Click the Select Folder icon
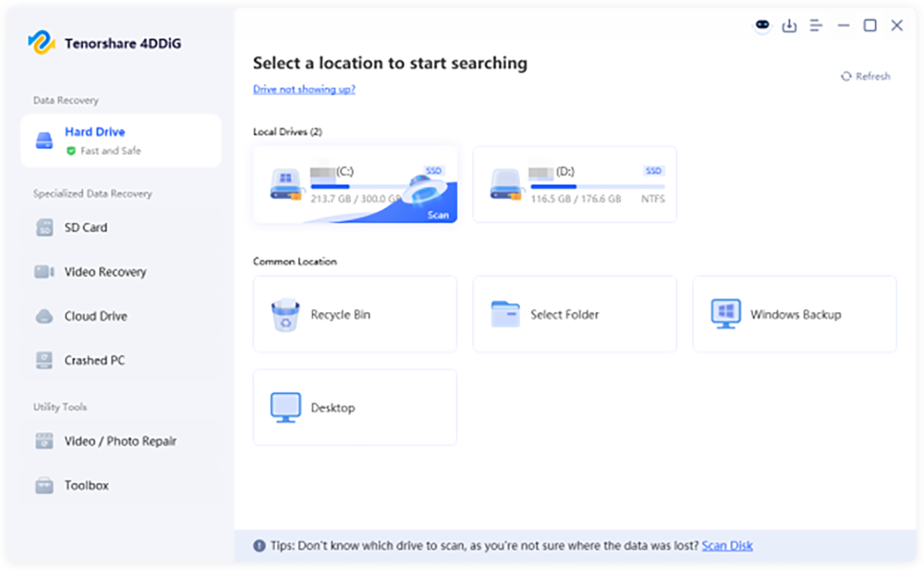Viewport: 924px width, 571px height. pos(505,315)
